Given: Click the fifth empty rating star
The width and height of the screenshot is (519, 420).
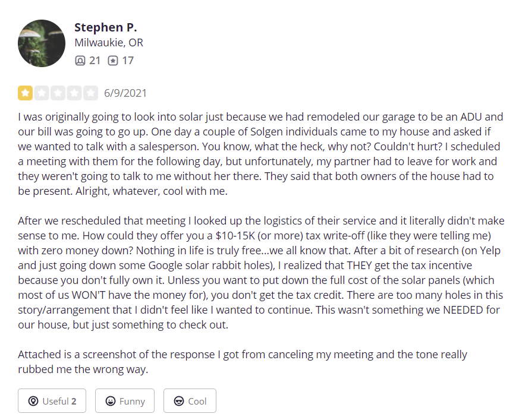Looking at the screenshot, I should point(91,93).
